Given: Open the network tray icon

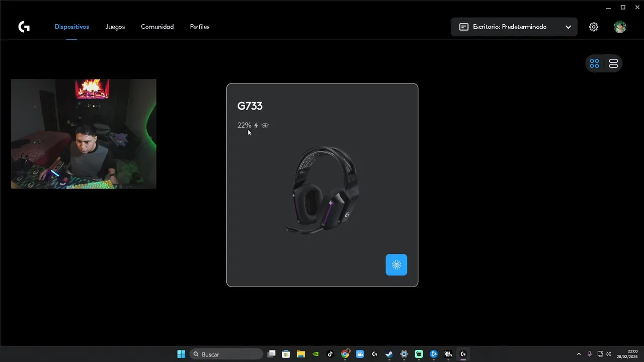Looking at the screenshot, I should 600,354.
